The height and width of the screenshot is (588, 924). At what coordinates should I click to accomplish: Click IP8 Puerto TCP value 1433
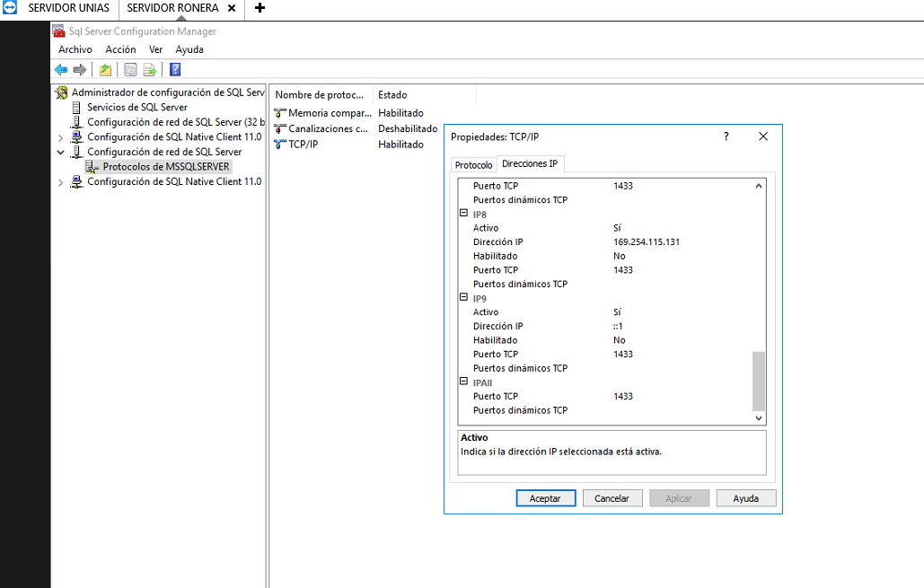pyautogui.click(x=623, y=270)
